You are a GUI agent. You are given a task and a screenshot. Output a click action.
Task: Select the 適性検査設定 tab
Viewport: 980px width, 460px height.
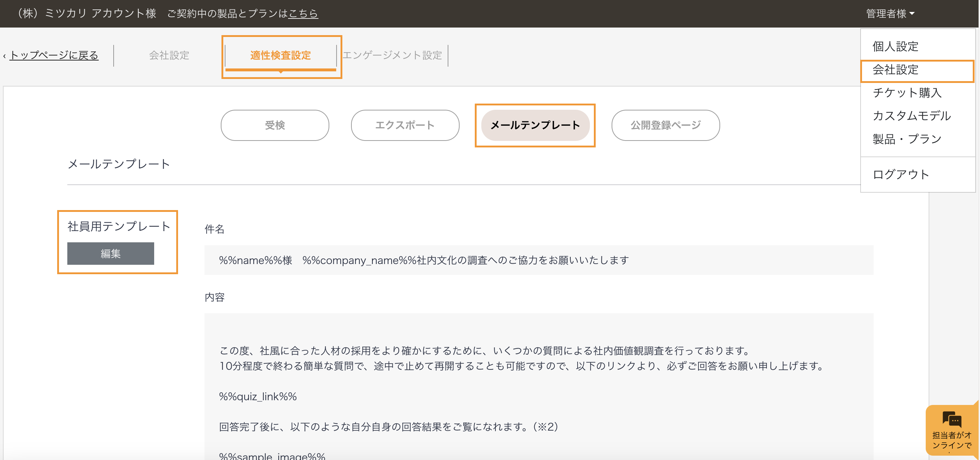pyautogui.click(x=280, y=55)
